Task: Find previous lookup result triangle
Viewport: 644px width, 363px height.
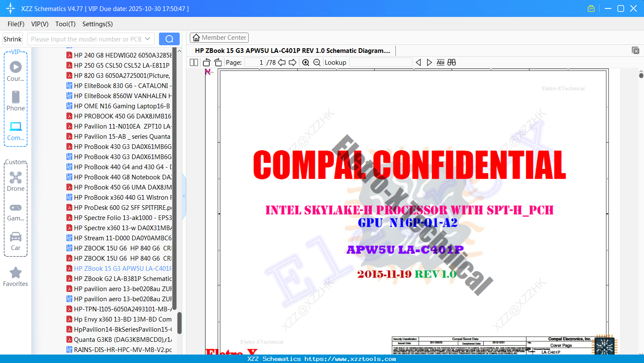Action: (x=418, y=62)
